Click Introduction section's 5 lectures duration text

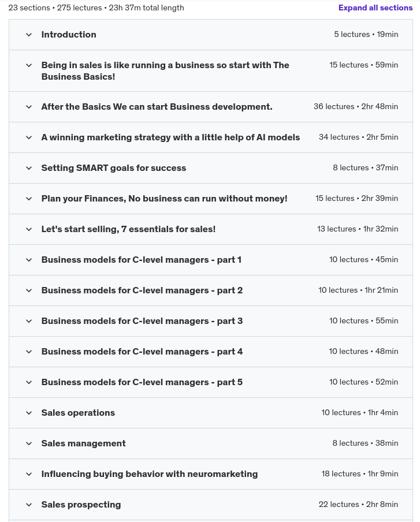click(x=366, y=35)
